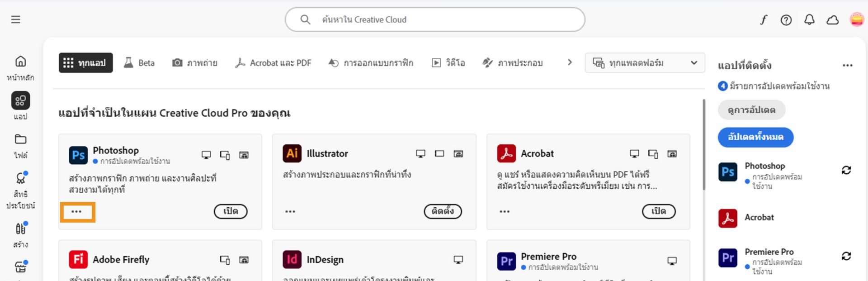The width and height of the screenshot is (868, 281).
Task: Open สร้าง (Create) in sidebar
Action: click(x=20, y=235)
